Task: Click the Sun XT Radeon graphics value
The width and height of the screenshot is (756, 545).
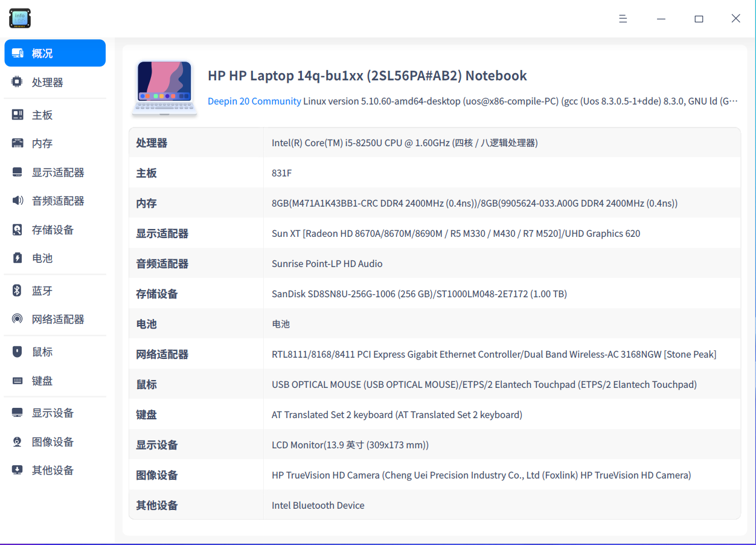Action: point(456,233)
